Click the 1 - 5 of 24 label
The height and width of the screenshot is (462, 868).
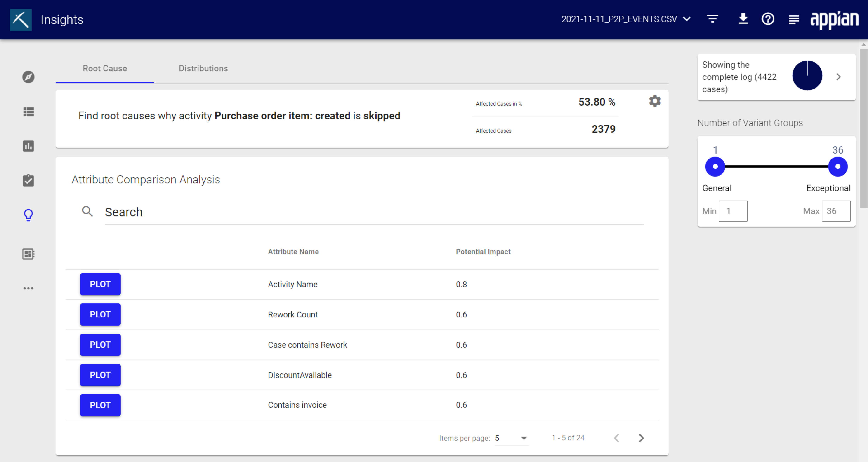pos(568,438)
